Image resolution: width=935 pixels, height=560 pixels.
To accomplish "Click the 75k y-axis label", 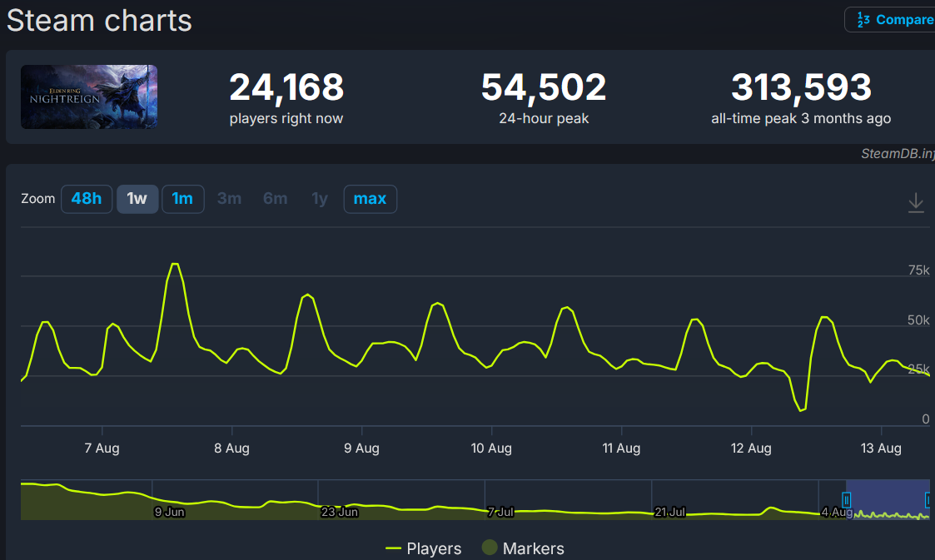I will click(919, 270).
